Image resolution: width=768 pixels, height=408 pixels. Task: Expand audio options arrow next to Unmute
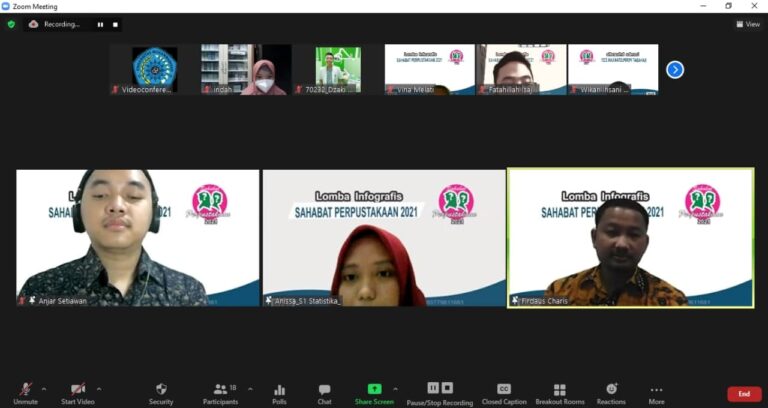click(x=44, y=389)
